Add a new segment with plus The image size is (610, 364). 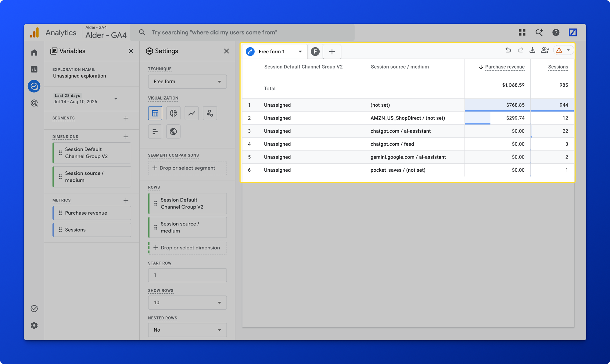click(126, 118)
